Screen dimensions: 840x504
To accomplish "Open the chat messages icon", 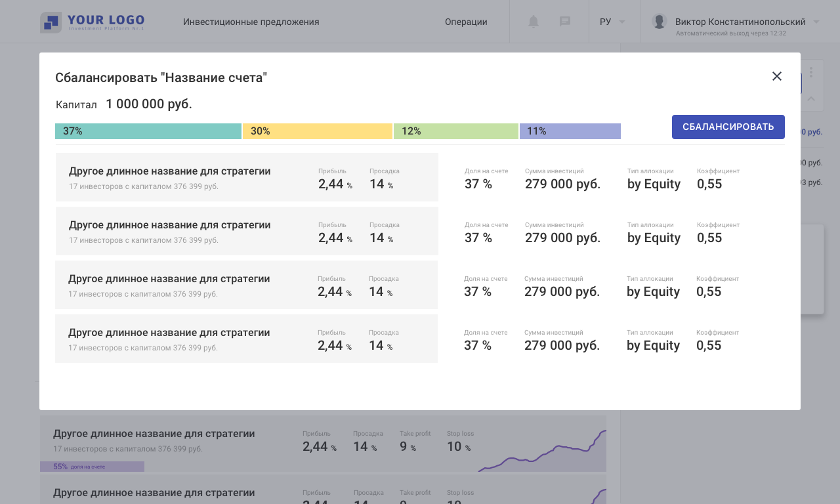I will tap(564, 22).
